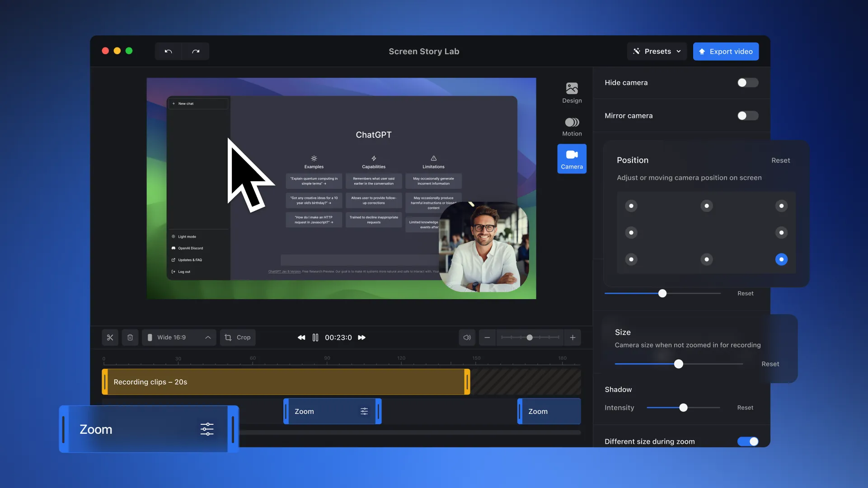Screen dimensions: 868x488
Task: Select bottom-center camera position
Action: pos(706,259)
